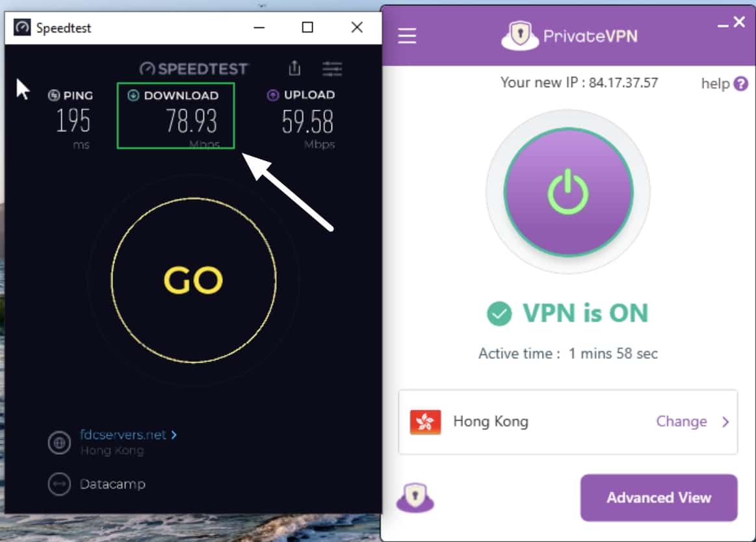Minimize the PrivateVPN window
Screen dimensions: 756x542
pyautogui.click(x=723, y=24)
